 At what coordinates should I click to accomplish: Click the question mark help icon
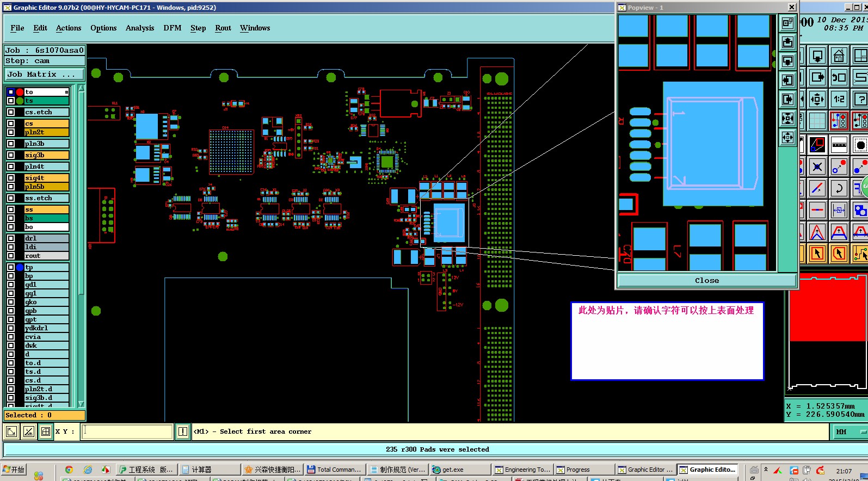[860, 99]
